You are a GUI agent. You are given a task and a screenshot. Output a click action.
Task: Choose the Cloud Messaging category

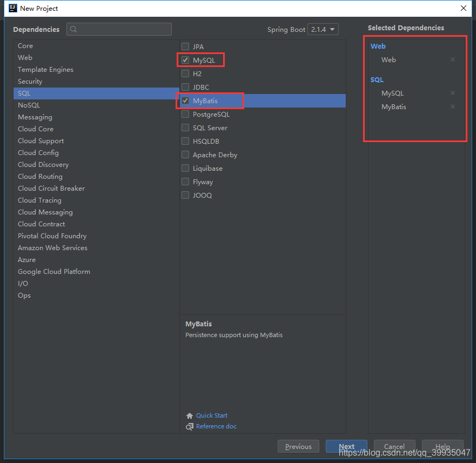(97, 212)
